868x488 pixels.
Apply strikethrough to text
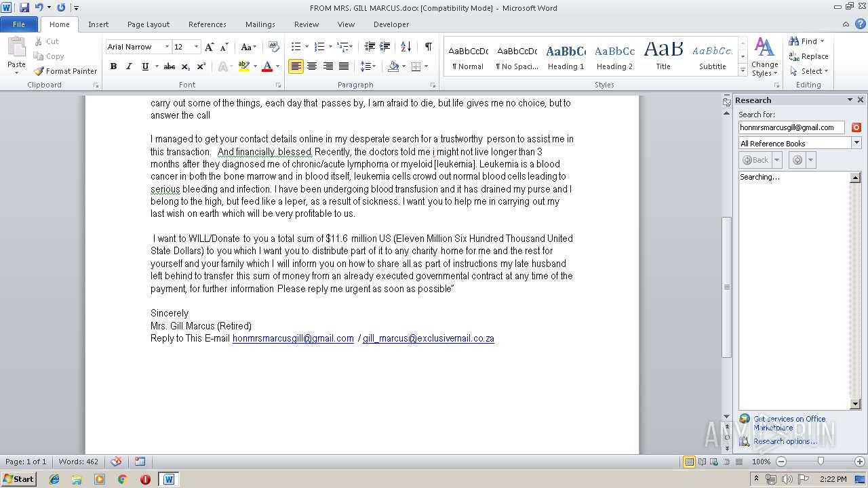click(x=170, y=66)
